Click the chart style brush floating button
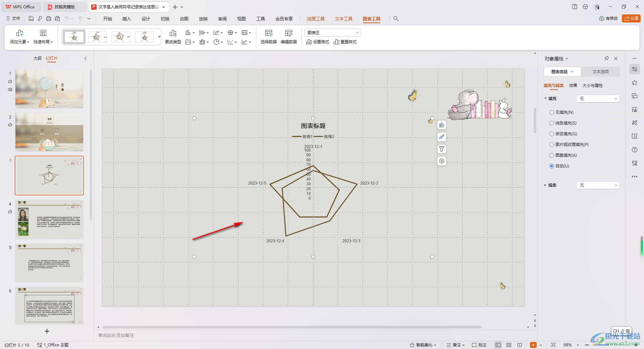The height and width of the screenshot is (349, 644). [442, 137]
